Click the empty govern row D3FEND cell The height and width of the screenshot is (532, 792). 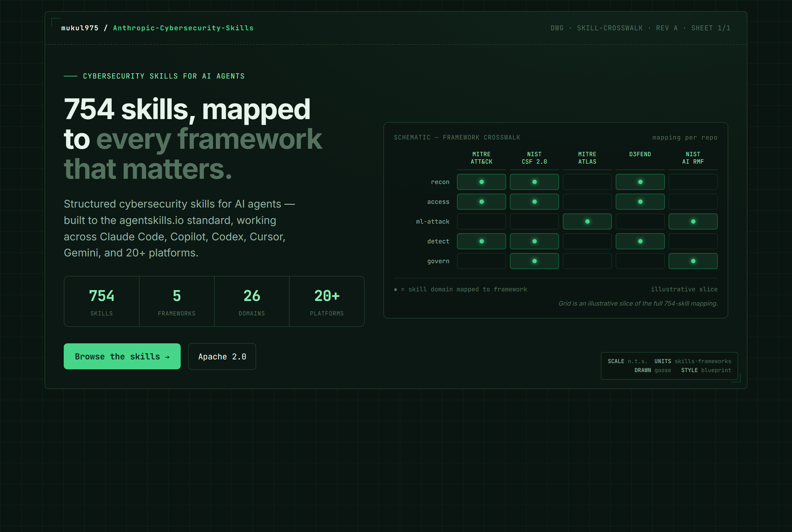click(640, 261)
